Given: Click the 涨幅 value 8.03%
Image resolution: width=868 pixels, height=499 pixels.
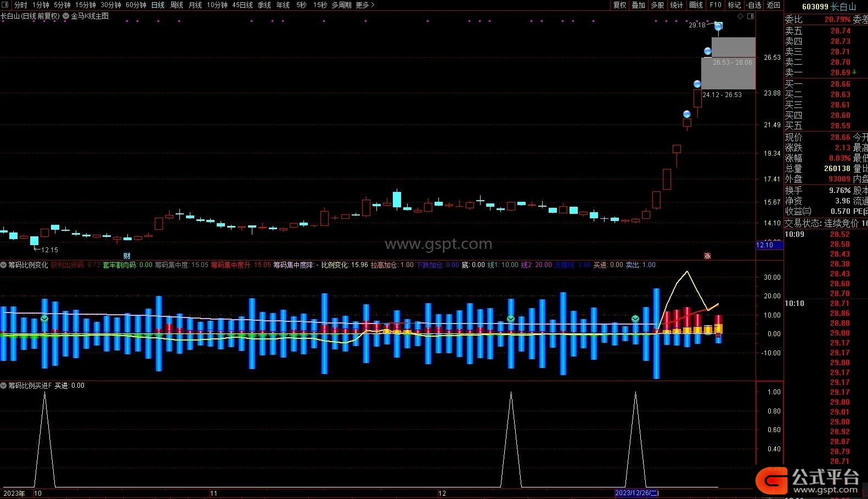Looking at the screenshot, I should 839,158.
